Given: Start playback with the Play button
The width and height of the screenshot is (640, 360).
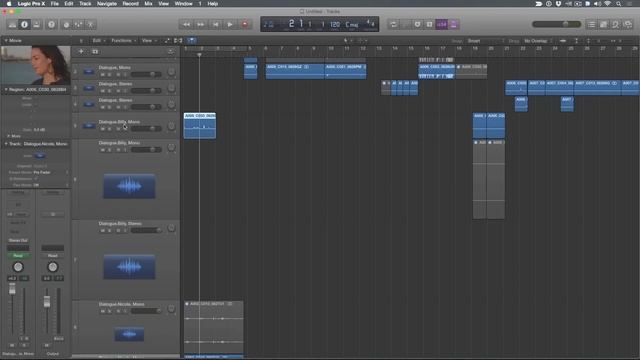Looking at the screenshot, I should 230,24.
